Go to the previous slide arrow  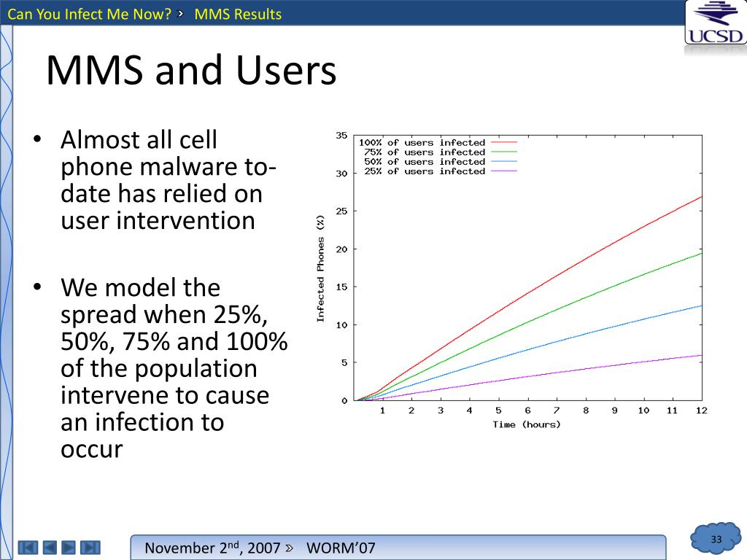point(50,547)
